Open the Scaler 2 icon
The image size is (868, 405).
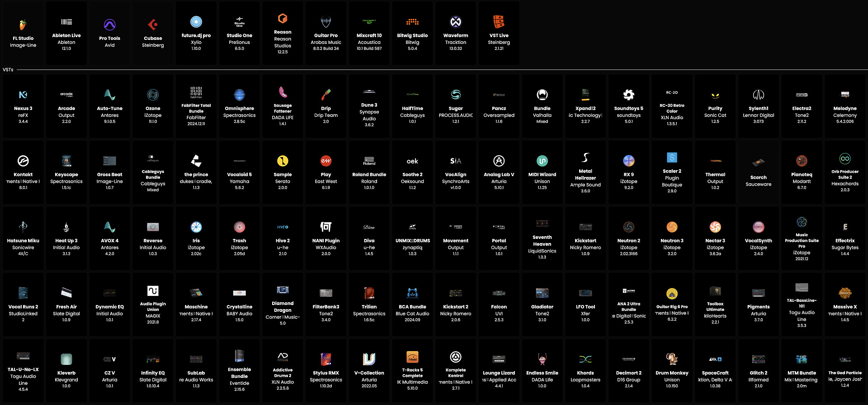tap(672, 157)
